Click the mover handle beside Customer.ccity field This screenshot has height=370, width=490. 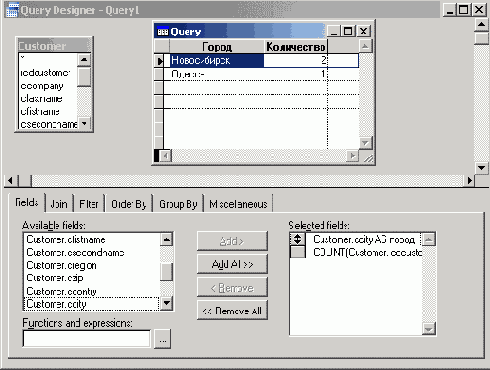point(297,239)
